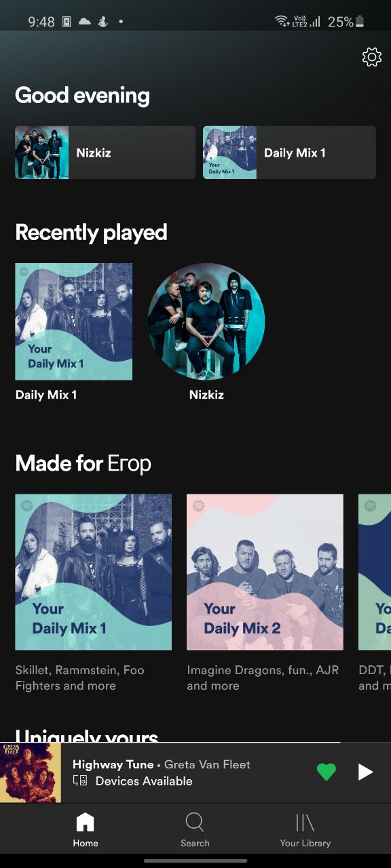Tap the battery indicator in status bar
This screenshot has height=868, width=391.
[x=360, y=22]
